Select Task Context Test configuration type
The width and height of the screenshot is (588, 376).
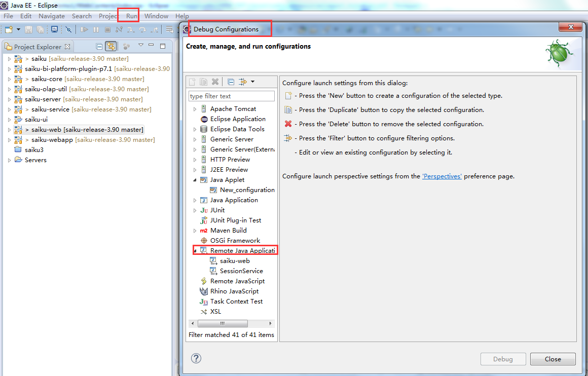(x=236, y=301)
